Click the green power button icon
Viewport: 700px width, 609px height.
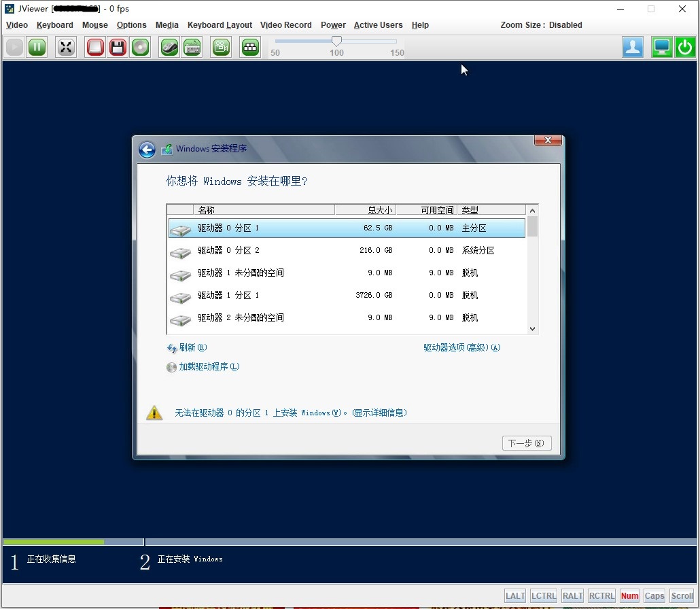click(x=685, y=47)
